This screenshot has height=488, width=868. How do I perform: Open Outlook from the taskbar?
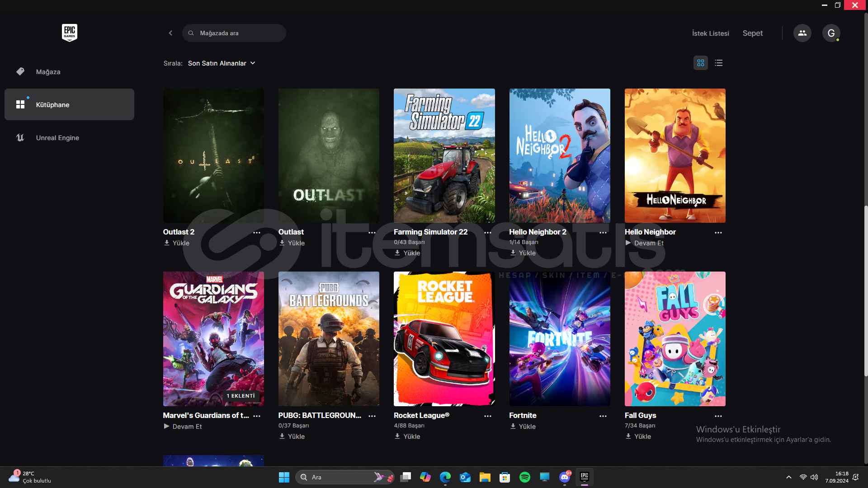[465, 477]
